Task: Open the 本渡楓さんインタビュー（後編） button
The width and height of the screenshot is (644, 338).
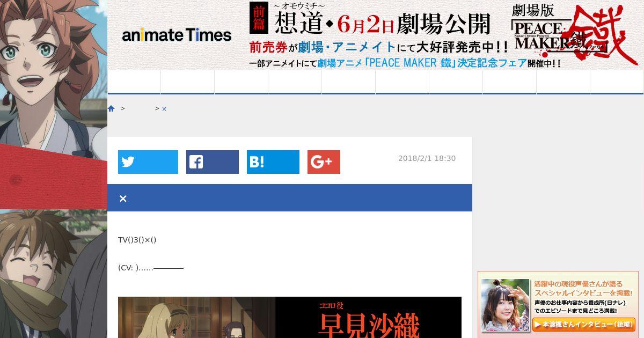Action: [x=584, y=325]
